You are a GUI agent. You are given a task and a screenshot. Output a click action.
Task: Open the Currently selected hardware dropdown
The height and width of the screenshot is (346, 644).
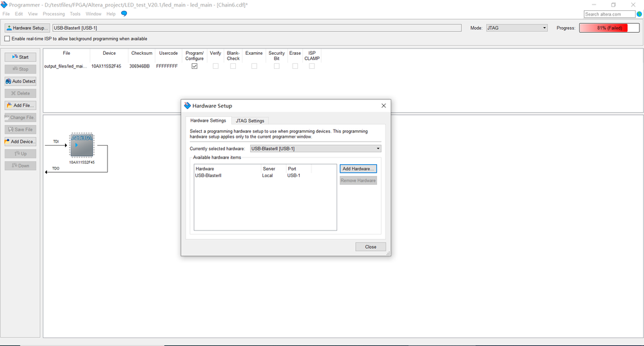coord(315,149)
